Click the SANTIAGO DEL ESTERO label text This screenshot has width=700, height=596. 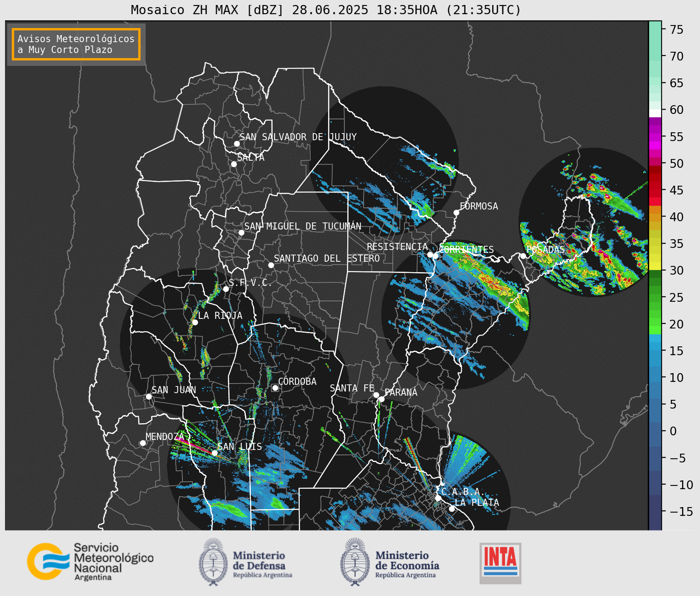327,258
